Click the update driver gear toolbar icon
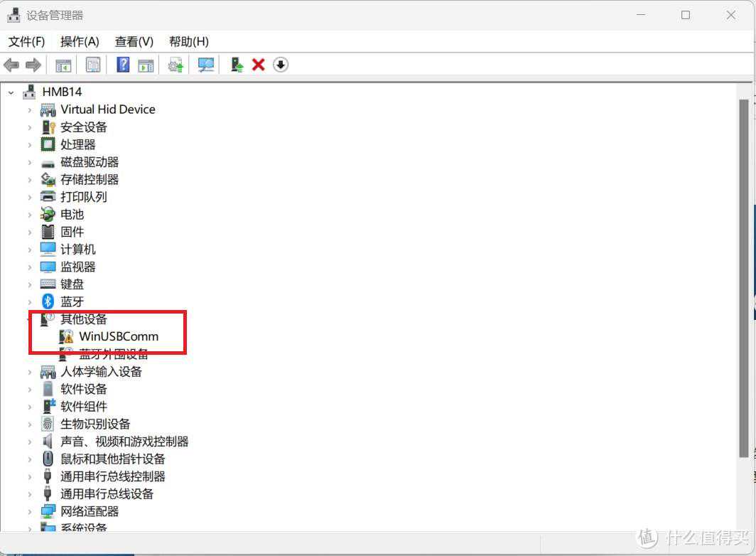Screen dimensions: 756x556 175,65
